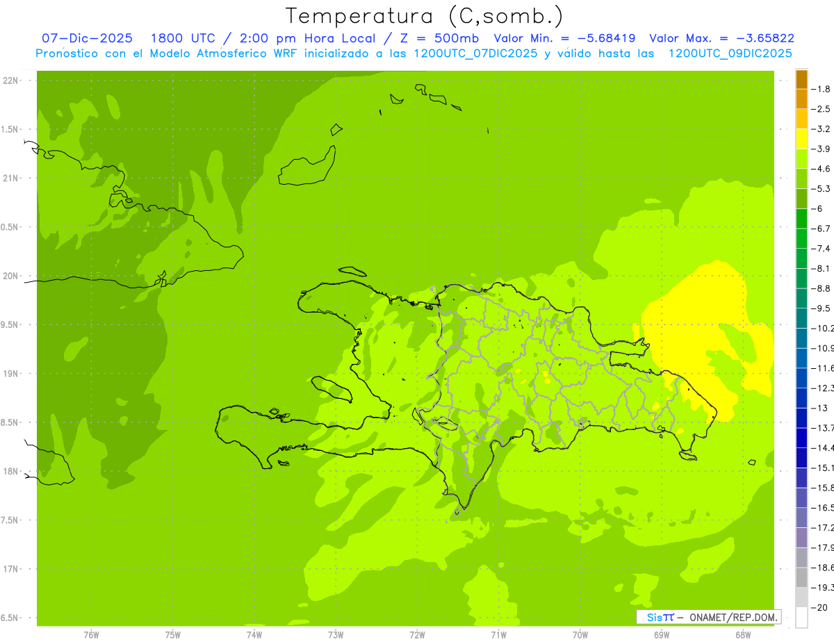Click the "2:00 pm Hora Local" text
This screenshot has height=644, width=834.
pos(308,38)
